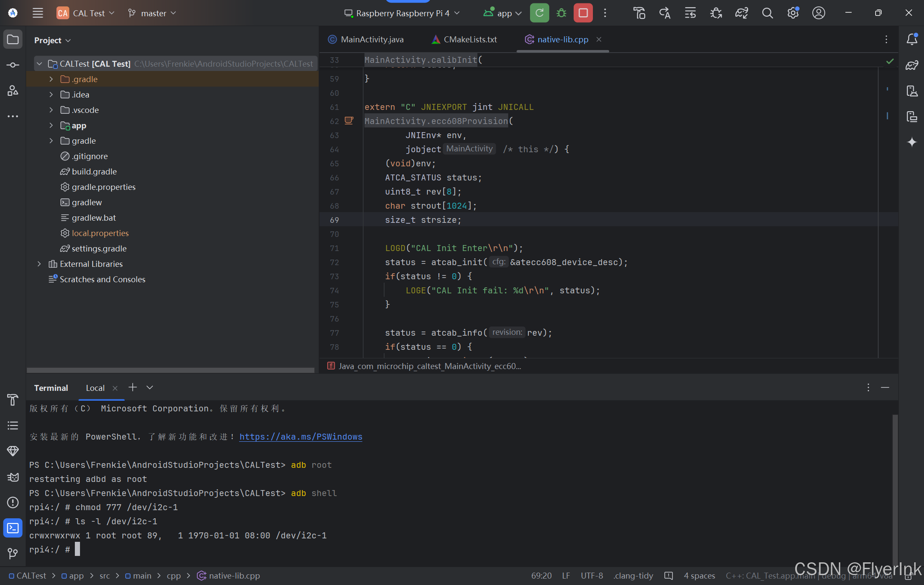Click the UTF-8 encoding widget
This screenshot has height=585, width=924.
point(592,576)
